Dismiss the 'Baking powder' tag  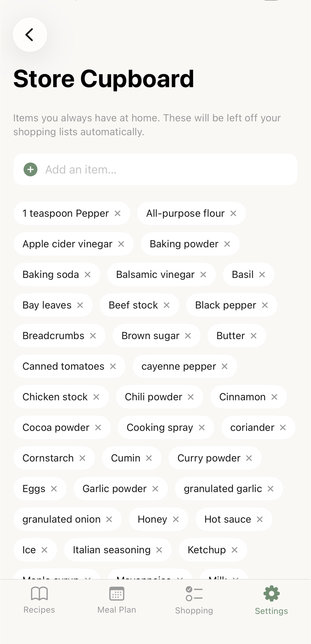pos(227,244)
